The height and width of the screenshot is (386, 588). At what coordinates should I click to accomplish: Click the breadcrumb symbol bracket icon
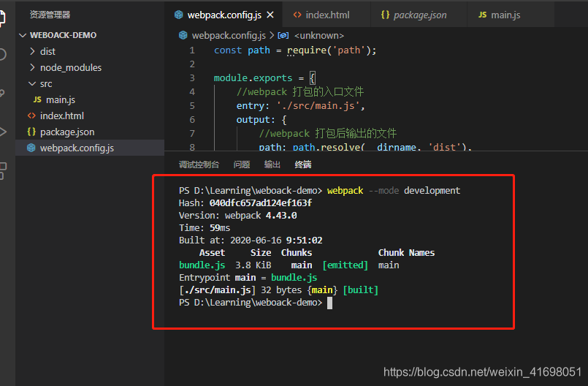(x=283, y=35)
